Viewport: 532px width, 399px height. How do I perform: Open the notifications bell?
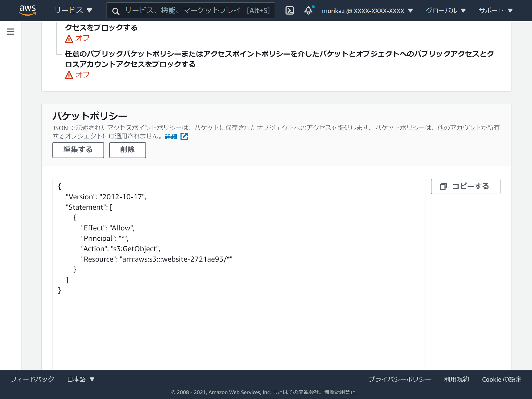point(309,11)
